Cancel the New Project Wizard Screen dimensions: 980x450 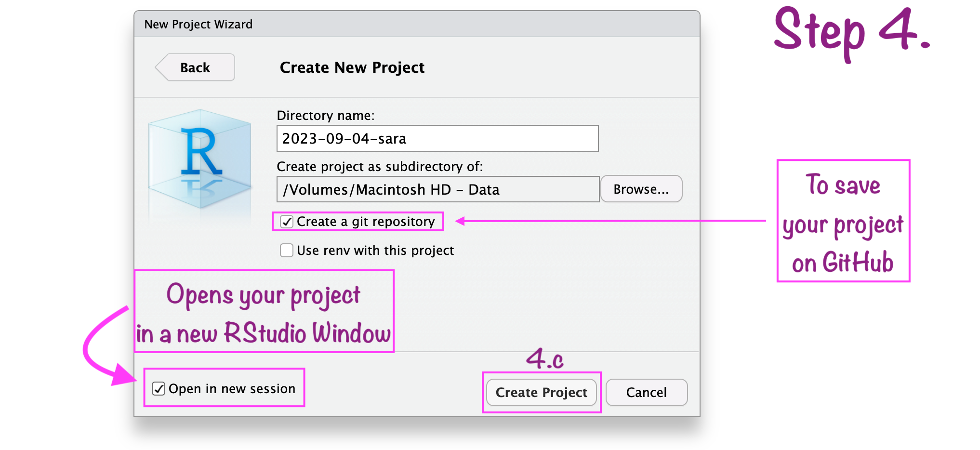pyautogui.click(x=646, y=392)
